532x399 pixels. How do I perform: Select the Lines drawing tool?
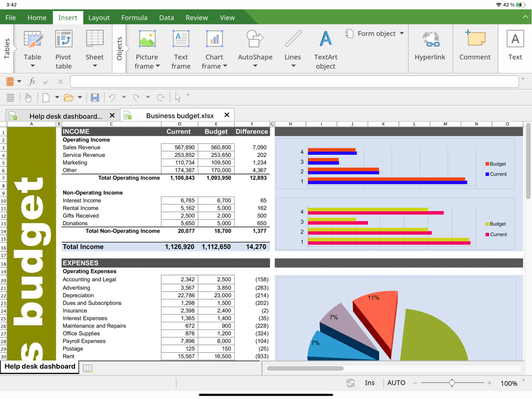coord(293,44)
